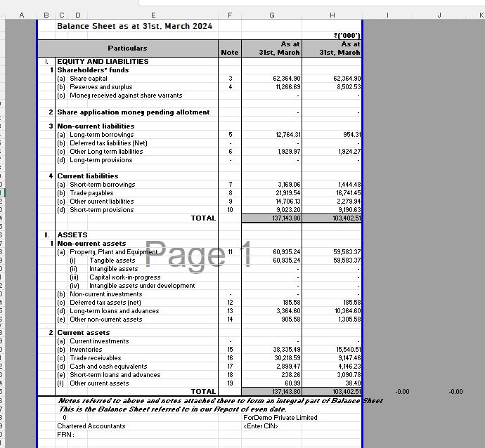This screenshot has width=485, height=448.
Task: Select 'Short-term loans and advances' cell
Action: tap(115, 375)
